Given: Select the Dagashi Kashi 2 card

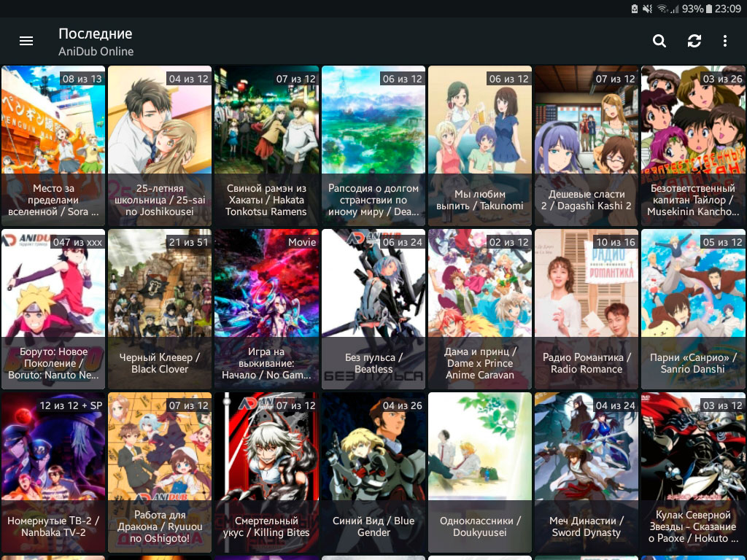Looking at the screenshot, I should click(587, 146).
